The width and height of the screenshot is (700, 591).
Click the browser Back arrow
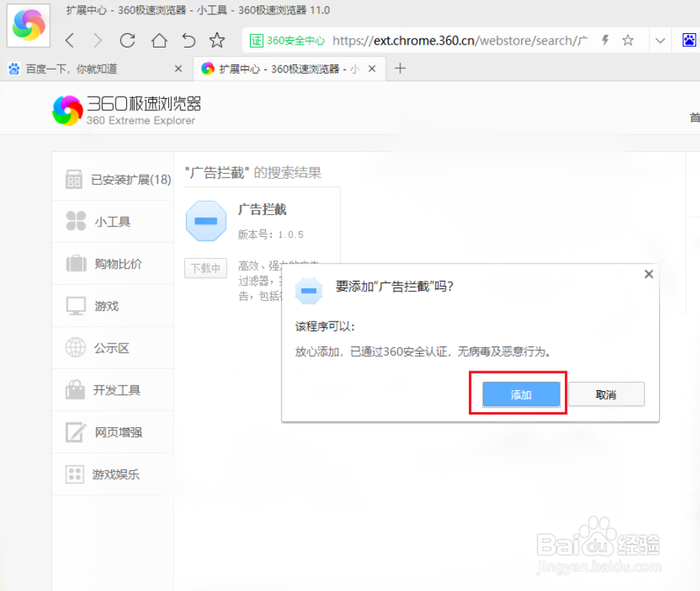[69, 41]
